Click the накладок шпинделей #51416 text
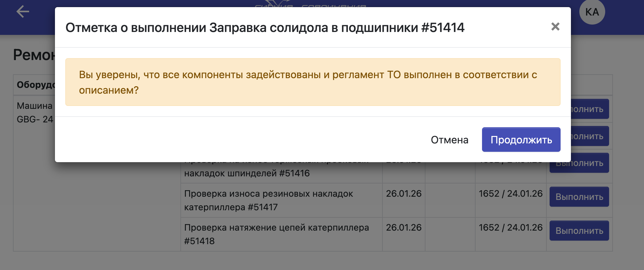 [247, 173]
